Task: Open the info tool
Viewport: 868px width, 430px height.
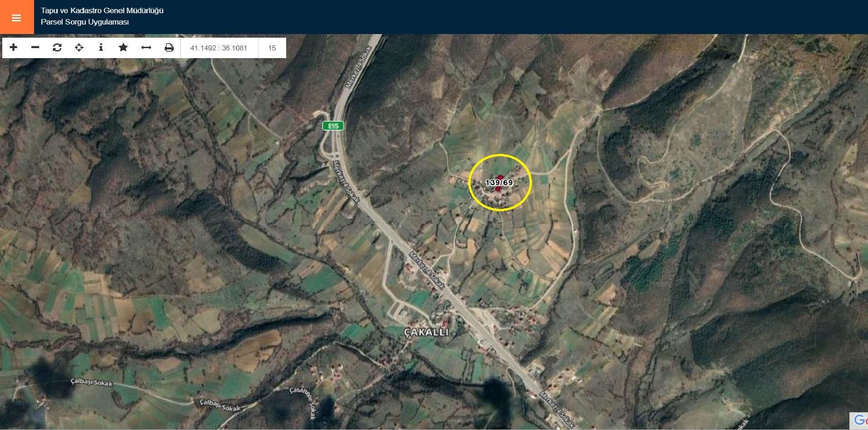Action: [x=101, y=48]
